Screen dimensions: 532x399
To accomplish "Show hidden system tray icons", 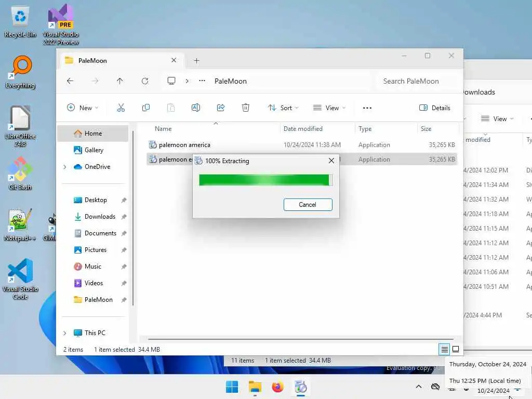I will coord(419,387).
